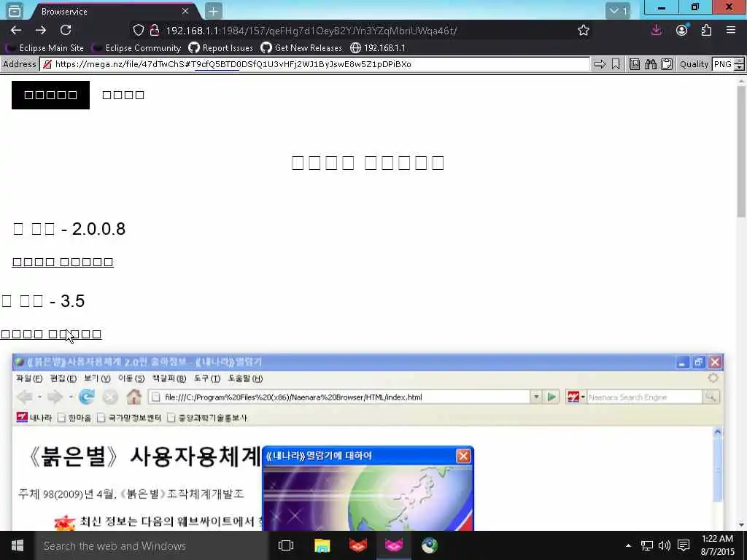Screen dimensions: 747x560
Task: Open the Browservice clipboard icon
Action: click(667, 64)
